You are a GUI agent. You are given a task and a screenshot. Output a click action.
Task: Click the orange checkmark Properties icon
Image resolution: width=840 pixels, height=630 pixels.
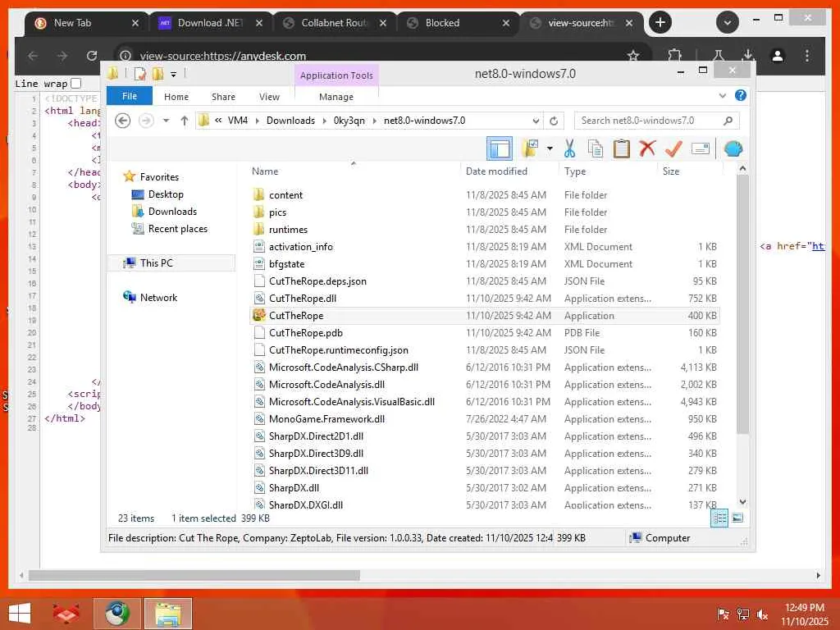click(673, 148)
